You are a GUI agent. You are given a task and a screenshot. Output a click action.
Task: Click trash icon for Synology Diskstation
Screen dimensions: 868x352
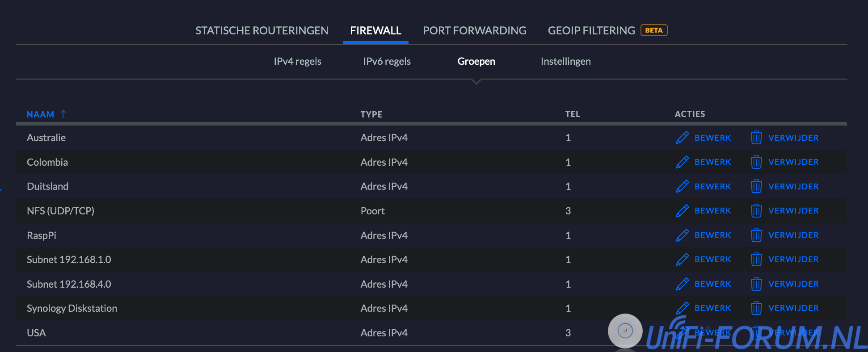click(756, 308)
